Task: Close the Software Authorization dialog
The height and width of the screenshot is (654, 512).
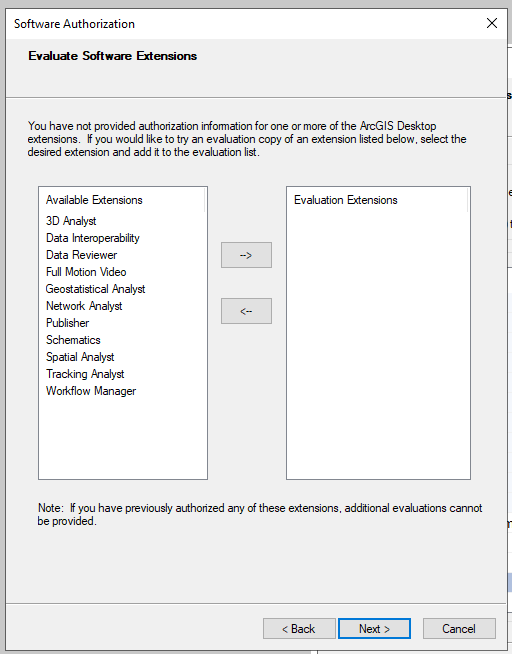Action: click(492, 23)
